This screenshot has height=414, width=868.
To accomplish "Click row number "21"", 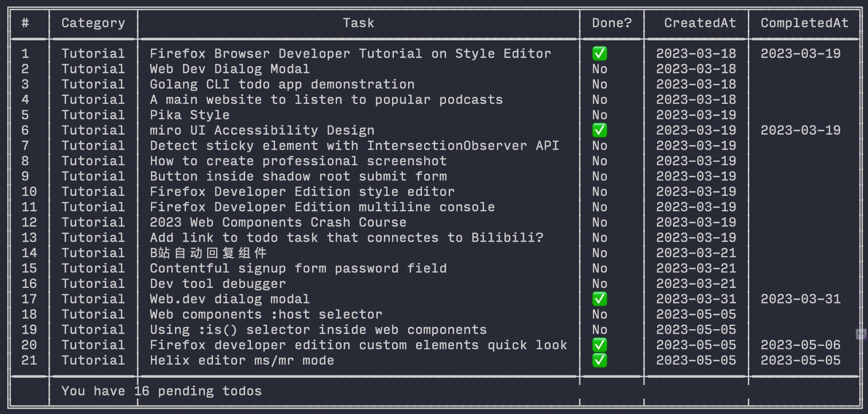I will pyautogui.click(x=29, y=360).
